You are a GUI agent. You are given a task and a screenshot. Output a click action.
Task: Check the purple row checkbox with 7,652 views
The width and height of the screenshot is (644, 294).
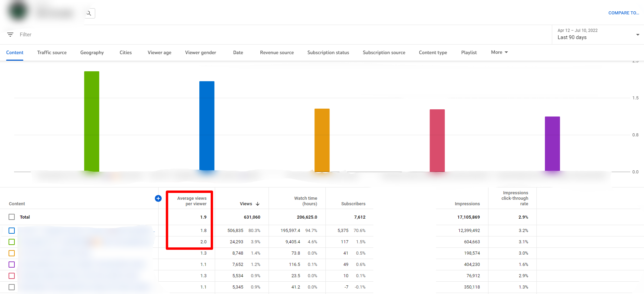click(12, 265)
